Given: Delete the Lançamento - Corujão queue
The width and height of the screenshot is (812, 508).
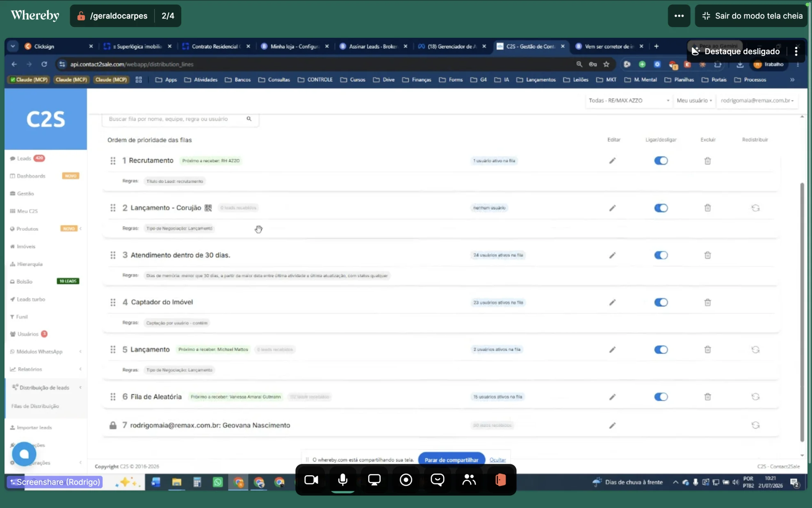Looking at the screenshot, I should coord(708,208).
